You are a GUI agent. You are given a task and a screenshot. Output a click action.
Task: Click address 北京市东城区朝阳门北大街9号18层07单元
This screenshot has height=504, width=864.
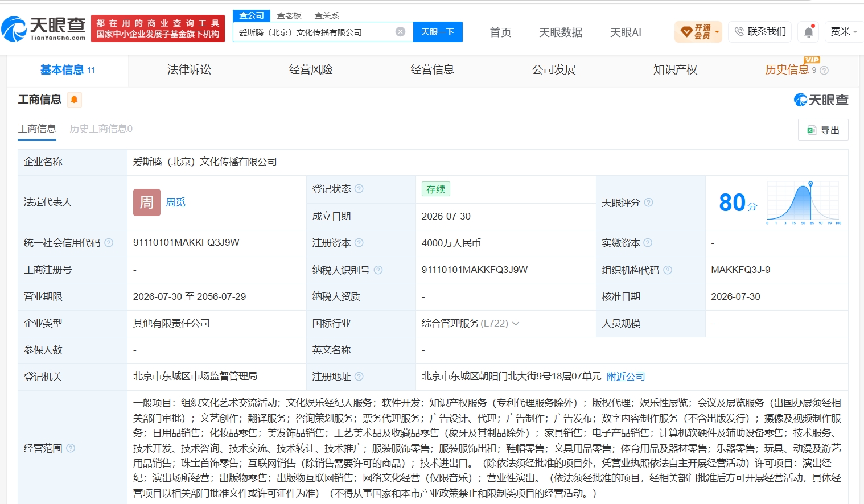coord(511,376)
